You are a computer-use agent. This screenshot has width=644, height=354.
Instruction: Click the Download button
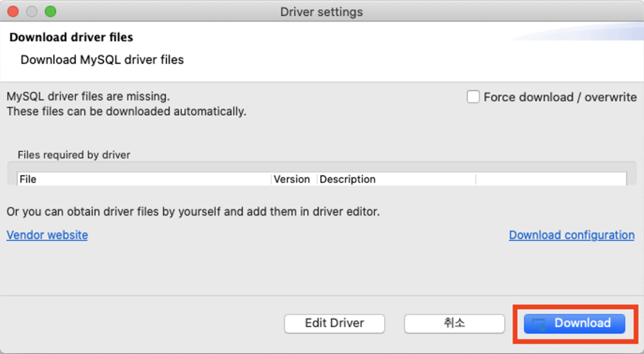point(574,323)
